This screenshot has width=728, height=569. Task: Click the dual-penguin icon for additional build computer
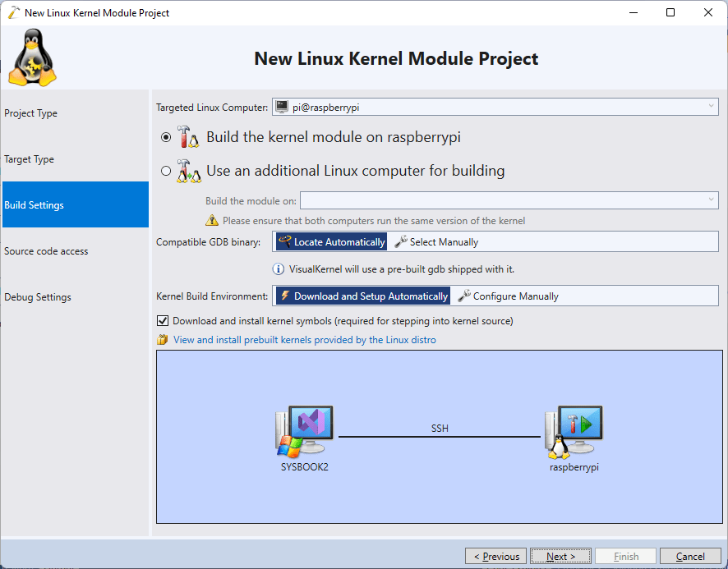pos(189,171)
